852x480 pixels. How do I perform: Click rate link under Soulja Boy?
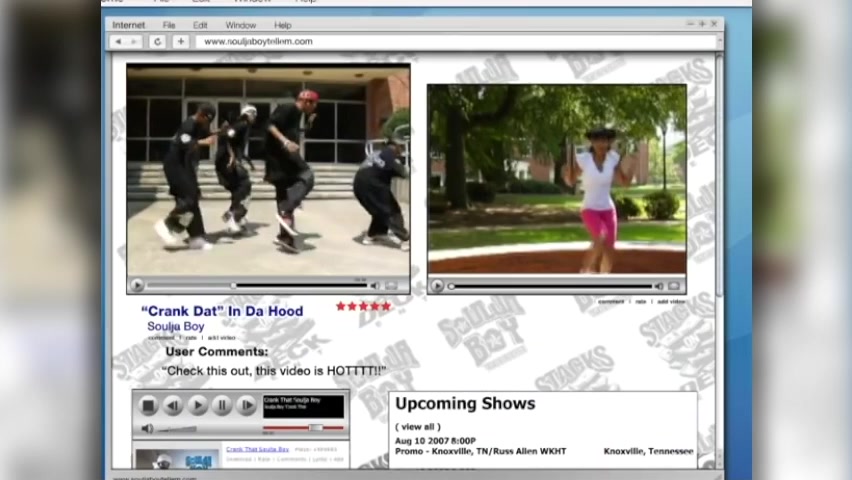point(191,338)
